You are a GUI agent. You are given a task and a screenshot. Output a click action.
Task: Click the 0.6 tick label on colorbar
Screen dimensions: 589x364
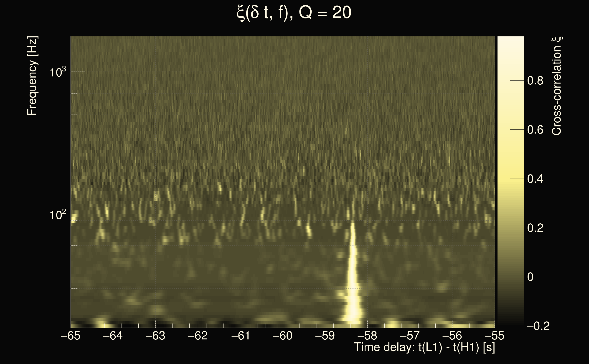pos(535,130)
